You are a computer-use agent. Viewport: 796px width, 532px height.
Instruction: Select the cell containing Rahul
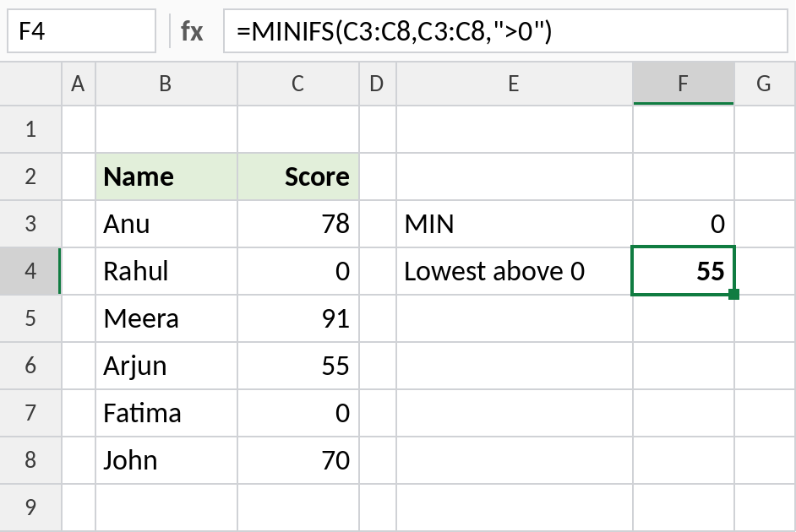point(166,271)
